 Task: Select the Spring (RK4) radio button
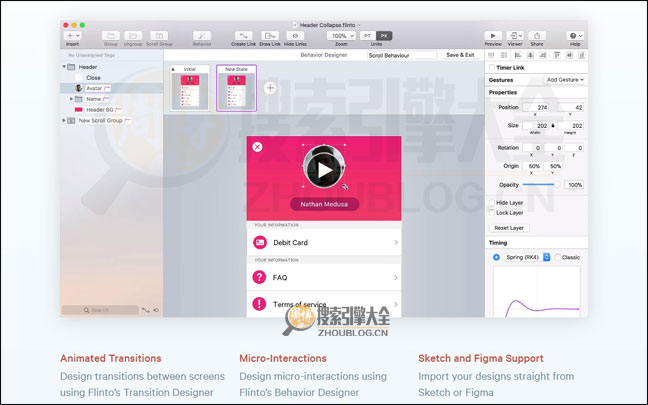[496, 257]
